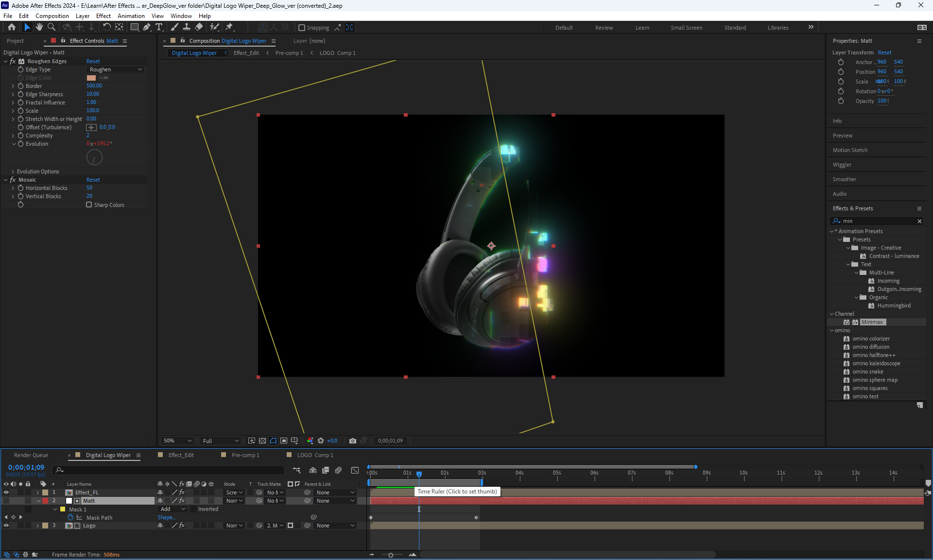Select the Pen tool
This screenshot has height=560, width=933.
[x=147, y=27]
